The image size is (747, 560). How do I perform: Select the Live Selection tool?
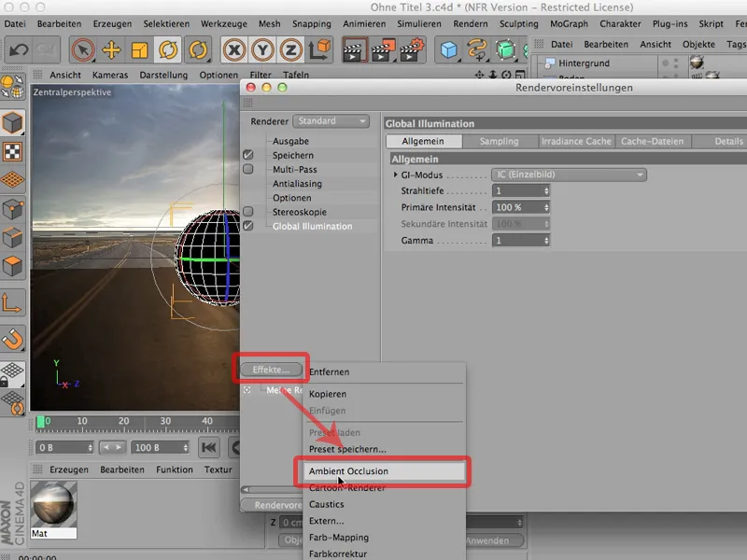(x=83, y=49)
